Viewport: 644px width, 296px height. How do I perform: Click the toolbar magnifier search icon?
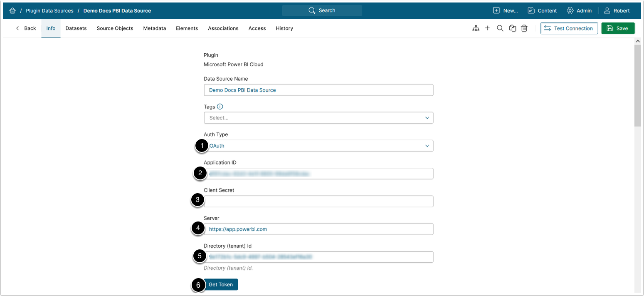pos(500,28)
